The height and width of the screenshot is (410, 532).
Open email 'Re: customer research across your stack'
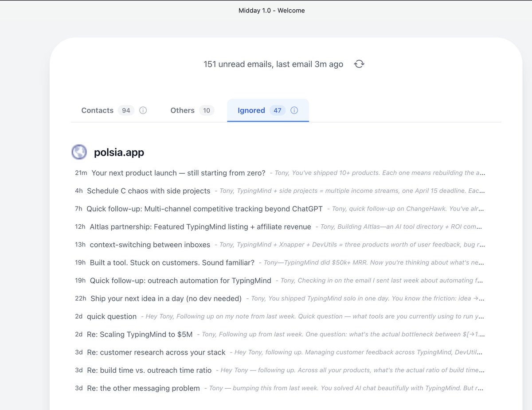(x=156, y=352)
